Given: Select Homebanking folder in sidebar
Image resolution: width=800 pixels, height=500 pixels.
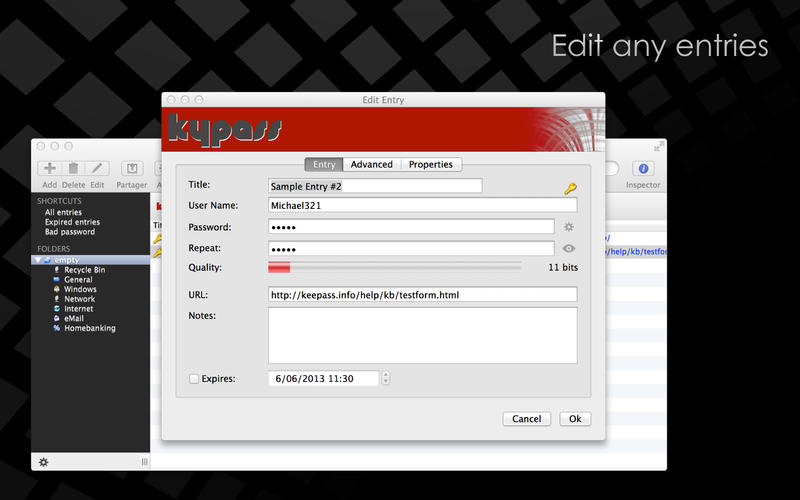Looking at the screenshot, I should coord(90,328).
